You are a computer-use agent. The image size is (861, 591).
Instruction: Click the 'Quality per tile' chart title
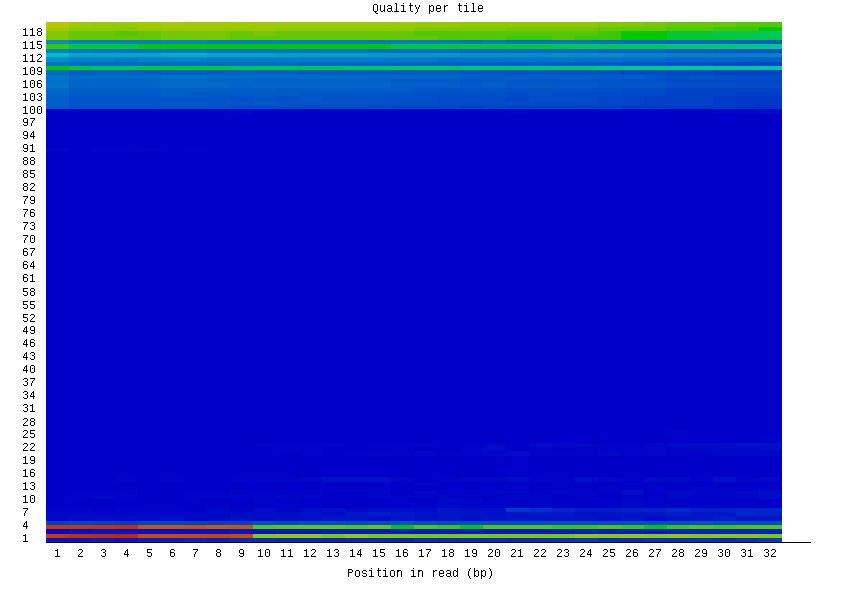(428, 8)
